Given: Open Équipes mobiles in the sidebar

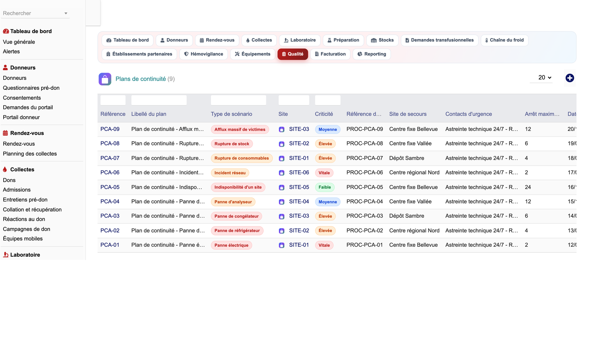Looking at the screenshot, I should pyautogui.click(x=23, y=239).
